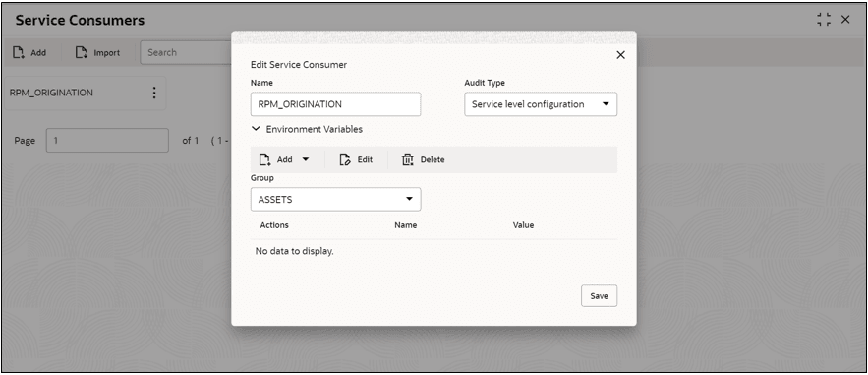
Task: Click the Value column header
Action: [523, 225]
